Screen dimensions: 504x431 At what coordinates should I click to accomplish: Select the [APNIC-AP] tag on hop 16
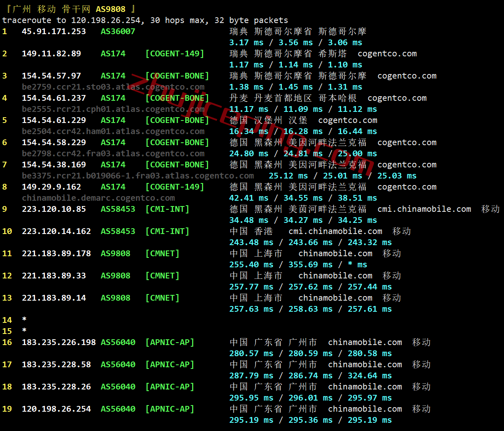[x=170, y=342]
